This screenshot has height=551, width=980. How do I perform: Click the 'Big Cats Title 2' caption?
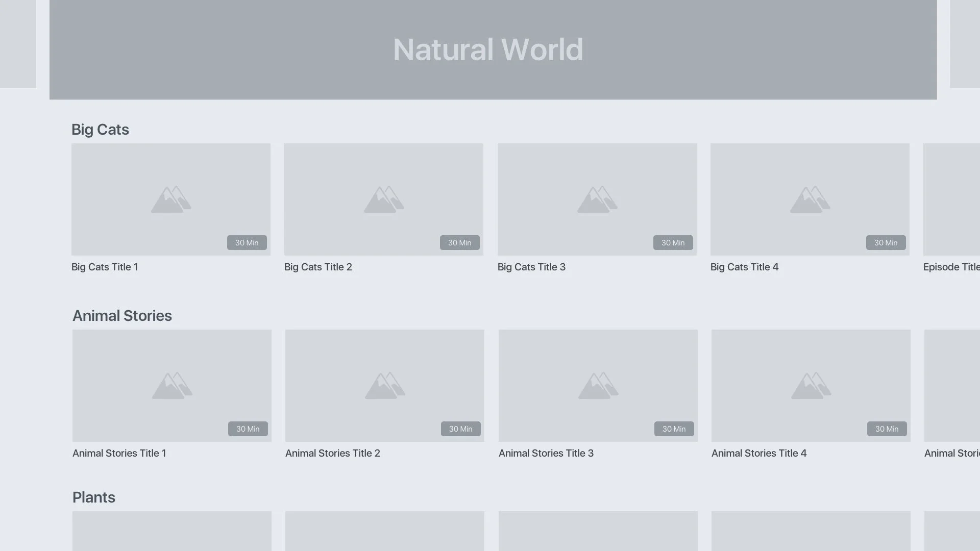coord(318,267)
